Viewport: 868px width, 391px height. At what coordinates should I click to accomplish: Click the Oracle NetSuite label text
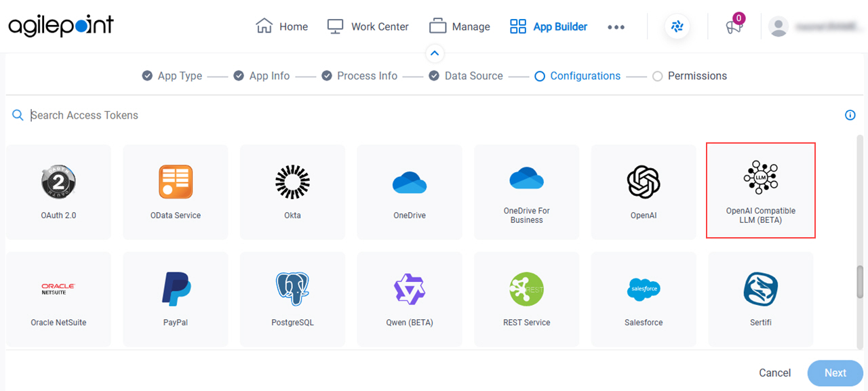[x=58, y=323]
